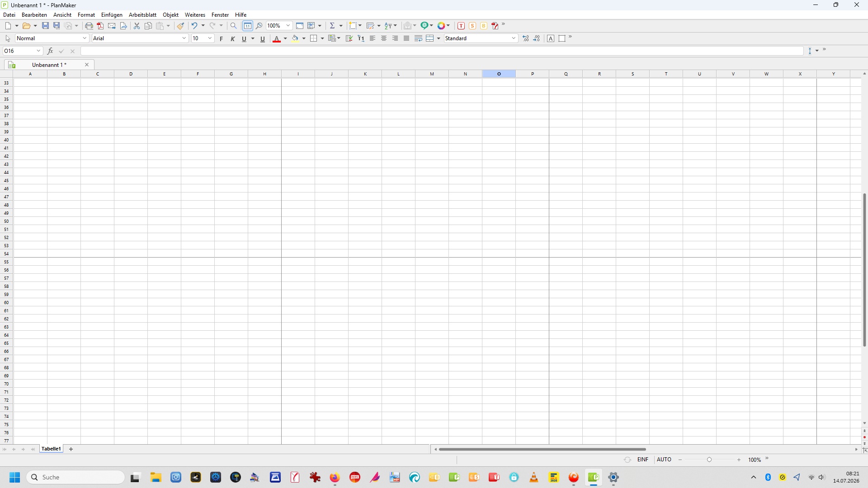The height and width of the screenshot is (488, 868).
Task: Toggle center alignment
Action: click(384, 38)
